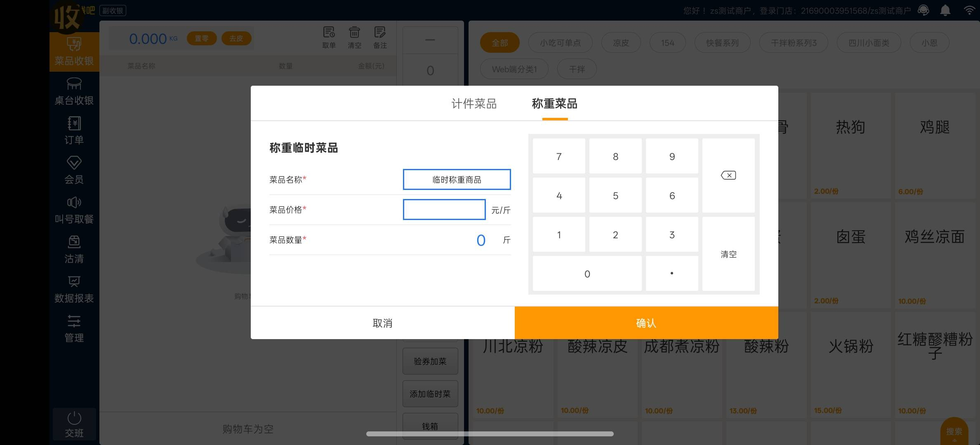The width and height of the screenshot is (980, 445).
Task: Select the 四川小面类 category
Action: 869,43
